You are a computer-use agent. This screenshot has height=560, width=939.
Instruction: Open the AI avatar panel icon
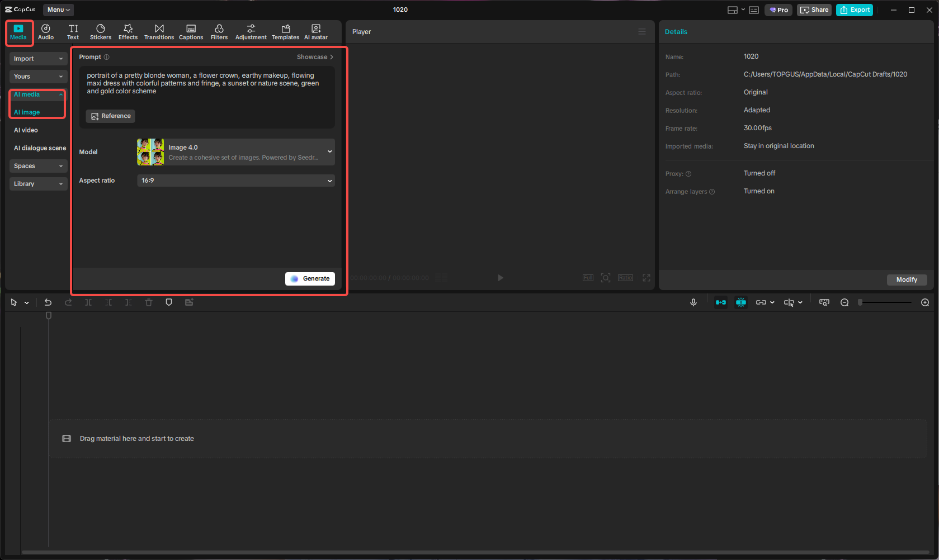pos(316,32)
